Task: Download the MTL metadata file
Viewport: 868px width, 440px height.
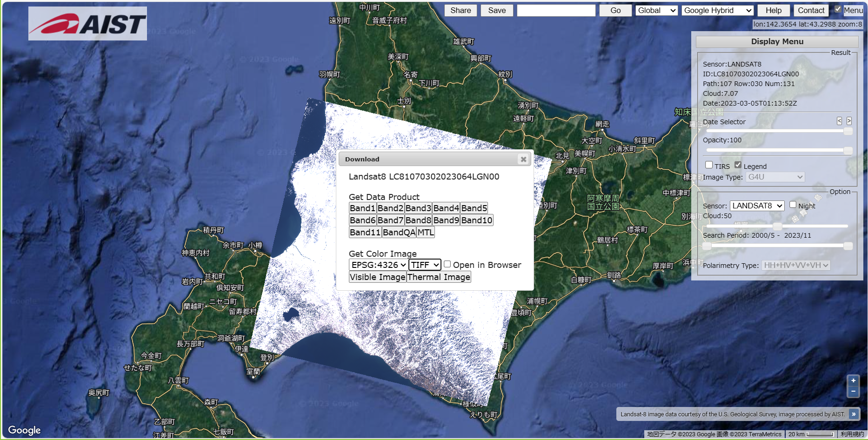Action: (x=426, y=232)
